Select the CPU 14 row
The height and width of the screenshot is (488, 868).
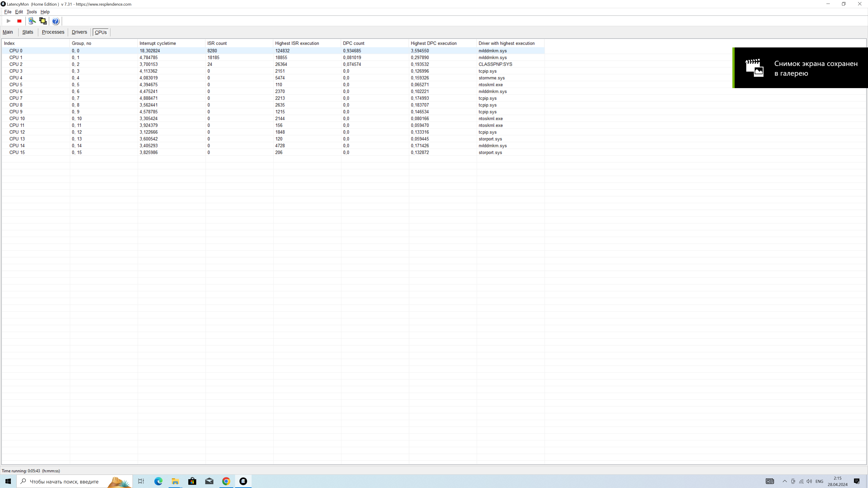coord(17,145)
